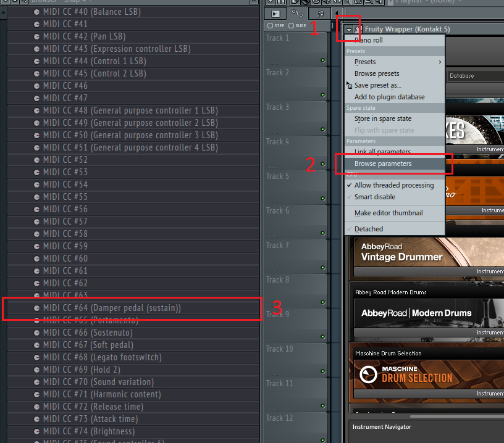Select the Slide mode radio button
Viewport: 504px width, 443px height.
click(291, 26)
